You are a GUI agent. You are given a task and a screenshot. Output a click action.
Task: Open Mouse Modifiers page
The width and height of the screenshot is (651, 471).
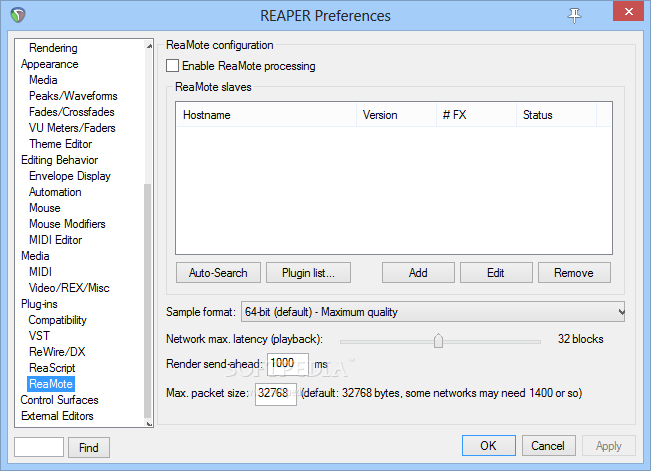67,224
